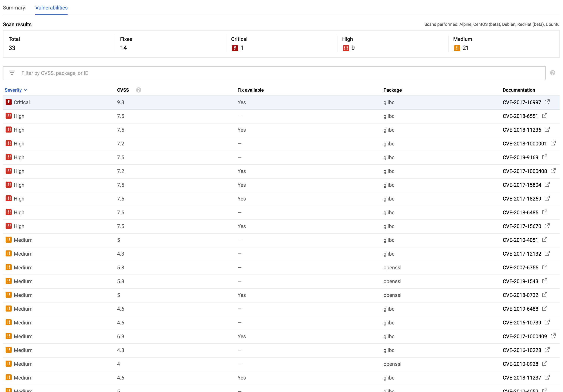This screenshot has height=392, width=563.
Task: Switch to the Summary tab
Action: pos(14,8)
